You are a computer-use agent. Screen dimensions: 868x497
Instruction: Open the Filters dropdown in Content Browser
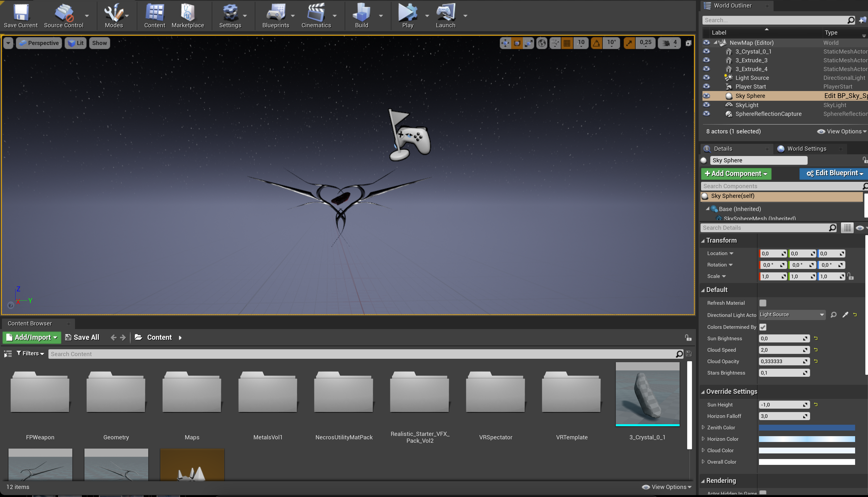pos(30,354)
